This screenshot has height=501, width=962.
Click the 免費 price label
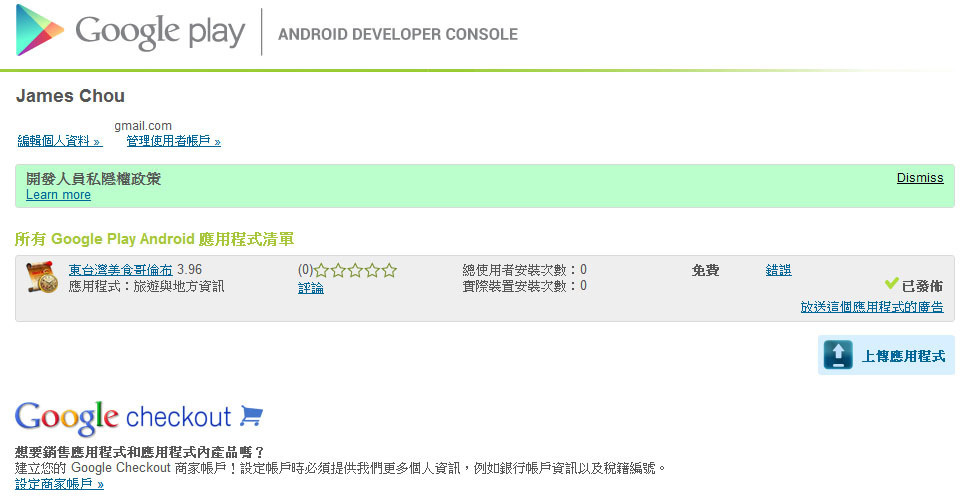(x=705, y=270)
